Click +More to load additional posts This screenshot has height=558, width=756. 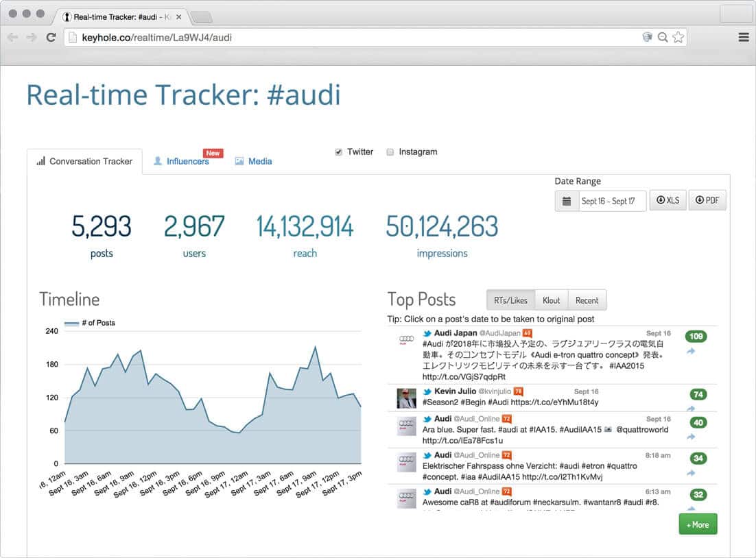pos(698,524)
